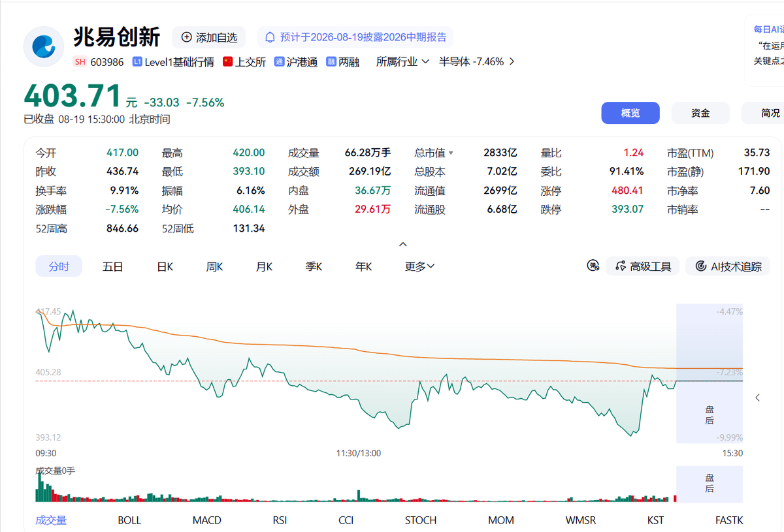784x532 pixels.
Task: Switch to the 五日 chart tab
Action: point(113,266)
